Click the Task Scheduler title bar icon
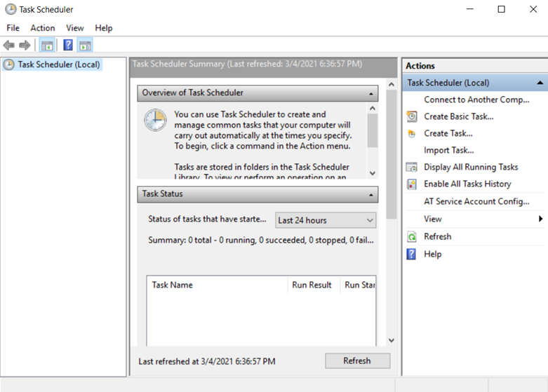The width and height of the screenshot is (548, 392). (x=11, y=9)
